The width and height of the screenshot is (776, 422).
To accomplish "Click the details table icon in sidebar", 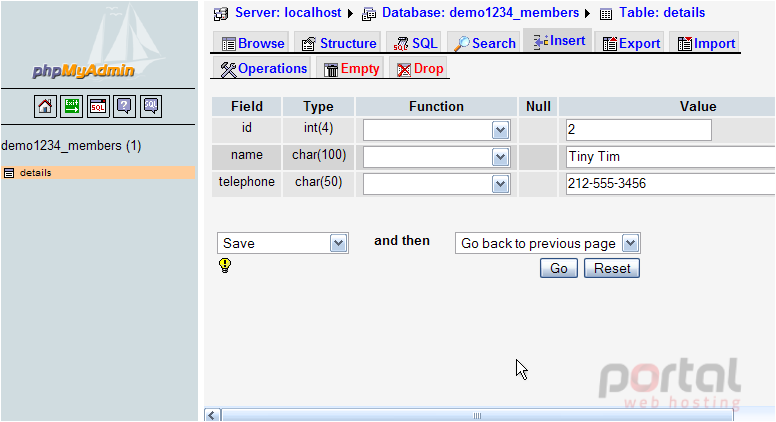I will tap(9, 173).
